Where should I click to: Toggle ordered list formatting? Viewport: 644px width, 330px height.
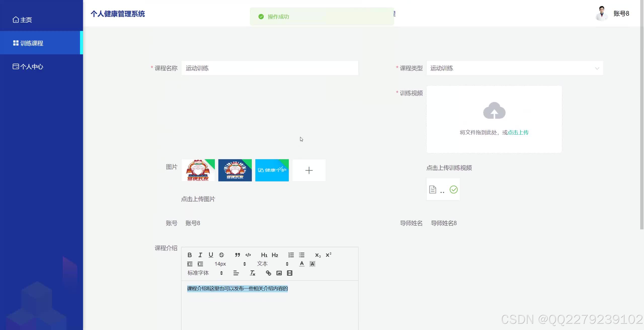click(291, 255)
